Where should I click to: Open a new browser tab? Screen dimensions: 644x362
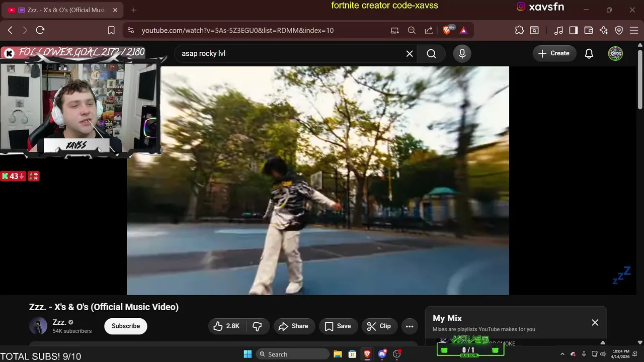click(133, 10)
